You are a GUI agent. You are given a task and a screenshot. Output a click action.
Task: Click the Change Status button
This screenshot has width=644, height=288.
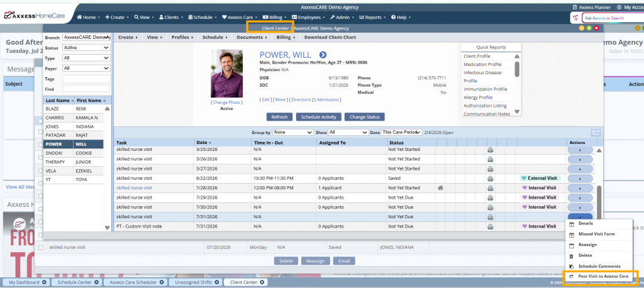(x=364, y=117)
